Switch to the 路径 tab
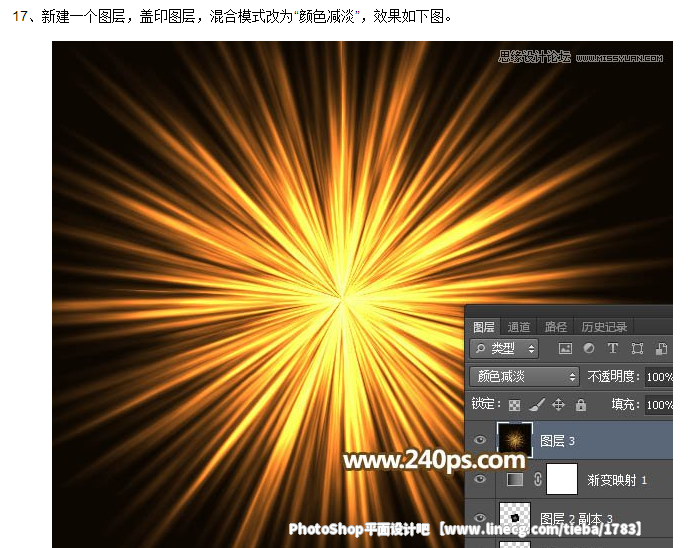 point(556,327)
